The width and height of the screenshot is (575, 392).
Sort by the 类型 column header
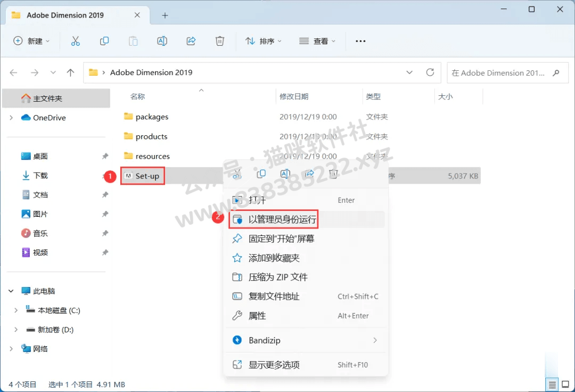[373, 96]
